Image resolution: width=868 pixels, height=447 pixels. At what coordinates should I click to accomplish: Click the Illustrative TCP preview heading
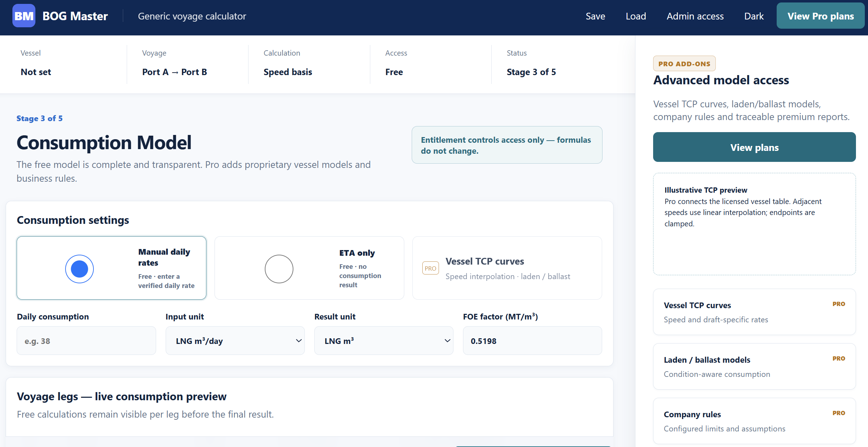point(706,190)
